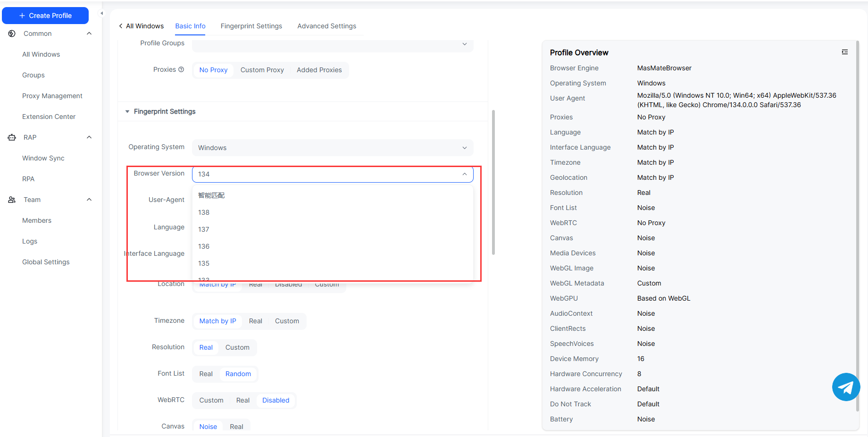
Task: Switch to the Advanced Settings tab
Action: point(326,26)
